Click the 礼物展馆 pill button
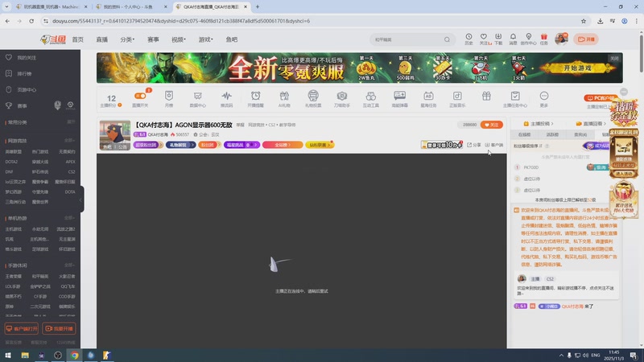The height and width of the screenshot is (362, 644). pos(180,145)
